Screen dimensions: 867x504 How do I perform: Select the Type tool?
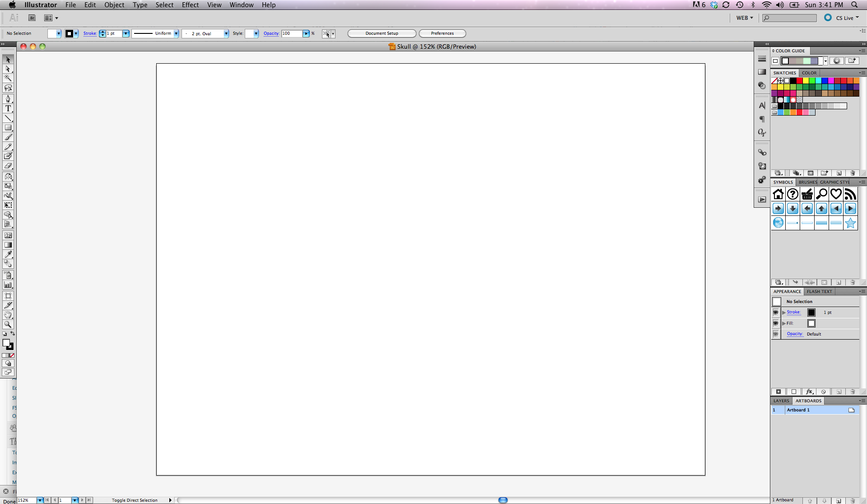coord(8,108)
